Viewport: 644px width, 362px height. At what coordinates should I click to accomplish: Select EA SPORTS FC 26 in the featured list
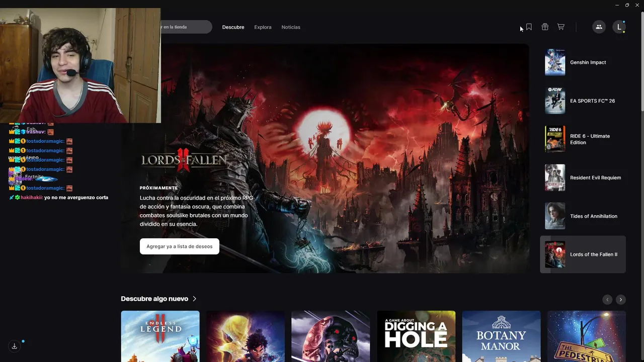coord(583,101)
